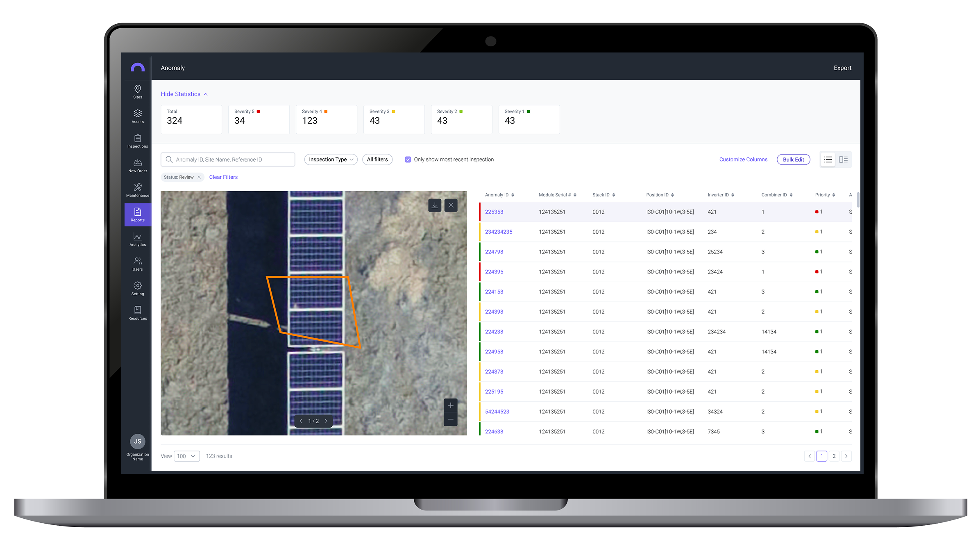This screenshot has width=980, height=556.
Task: Open the View 100 page size dropdown
Action: tap(186, 456)
